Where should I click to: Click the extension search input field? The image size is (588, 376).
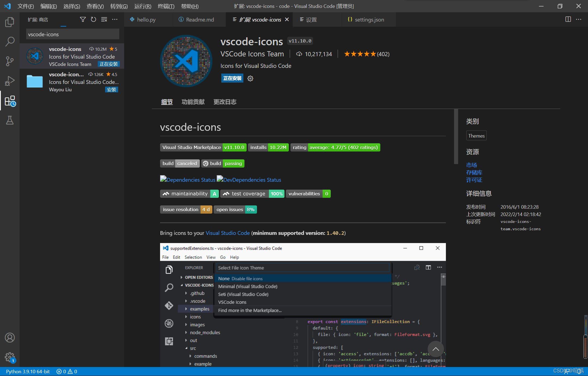[x=73, y=34]
